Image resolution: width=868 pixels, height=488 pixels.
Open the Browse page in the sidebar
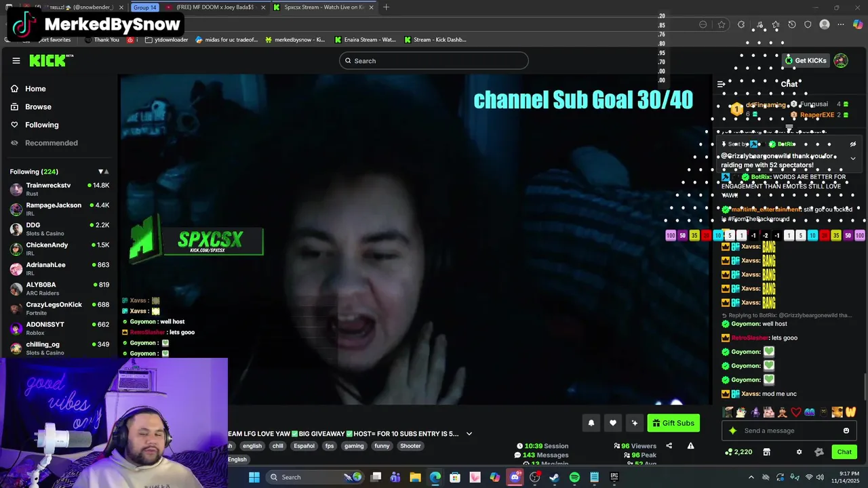pyautogui.click(x=38, y=107)
